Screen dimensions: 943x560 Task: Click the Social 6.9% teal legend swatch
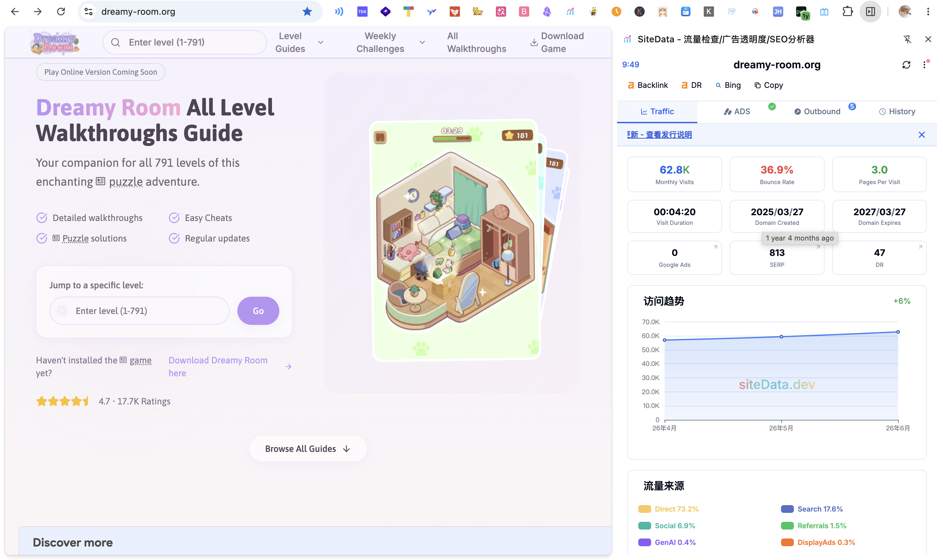644,526
